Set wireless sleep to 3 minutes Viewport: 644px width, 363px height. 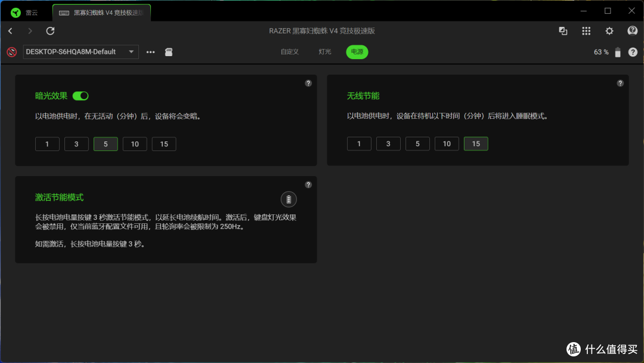click(x=388, y=143)
